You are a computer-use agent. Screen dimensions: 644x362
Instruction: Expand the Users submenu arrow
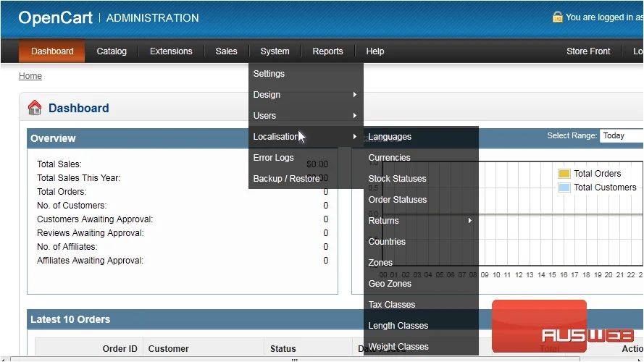[x=354, y=115]
